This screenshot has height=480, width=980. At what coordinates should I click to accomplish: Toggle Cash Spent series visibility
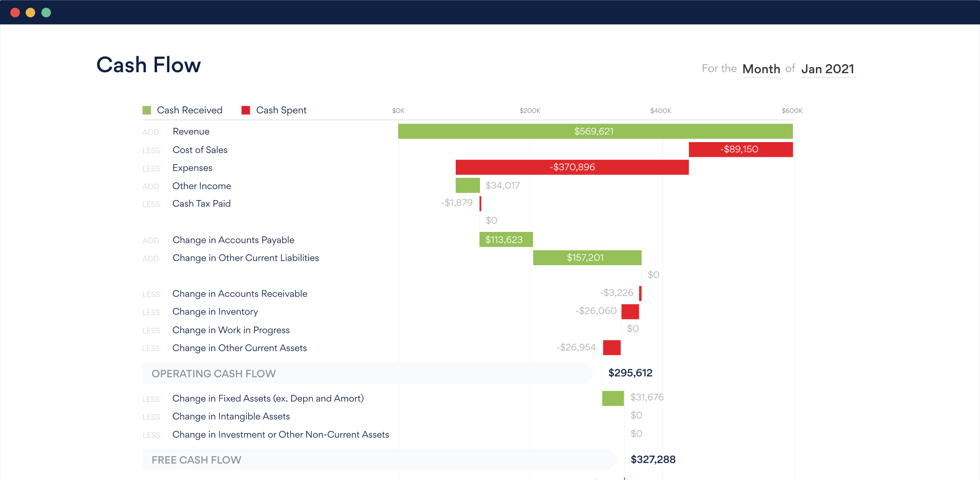[281, 110]
